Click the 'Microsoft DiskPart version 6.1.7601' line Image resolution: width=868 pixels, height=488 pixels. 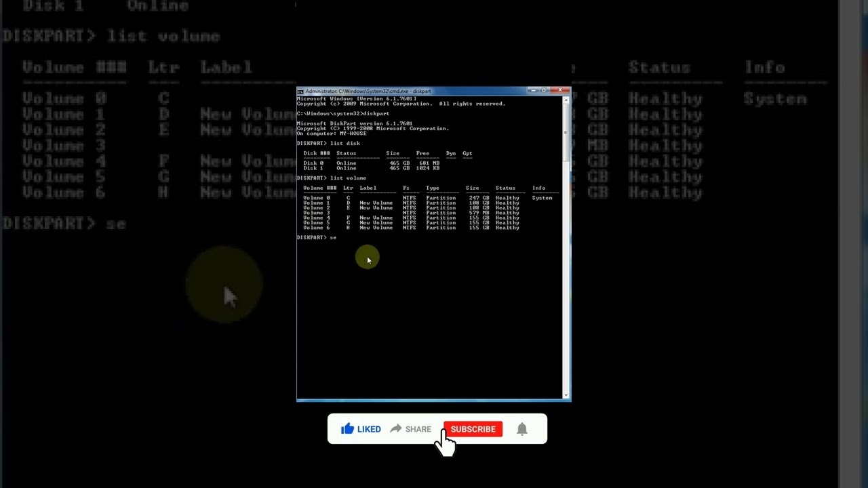point(354,123)
